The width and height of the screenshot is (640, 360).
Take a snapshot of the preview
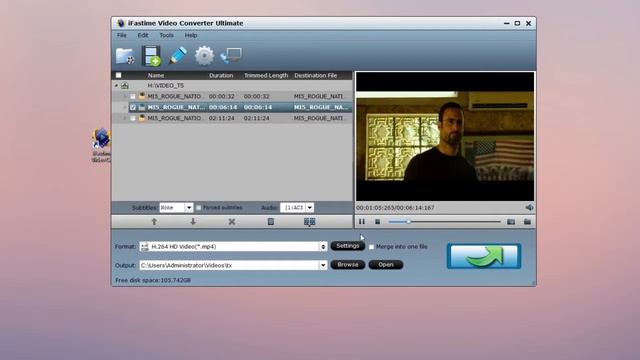pyautogui.click(x=511, y=222)
